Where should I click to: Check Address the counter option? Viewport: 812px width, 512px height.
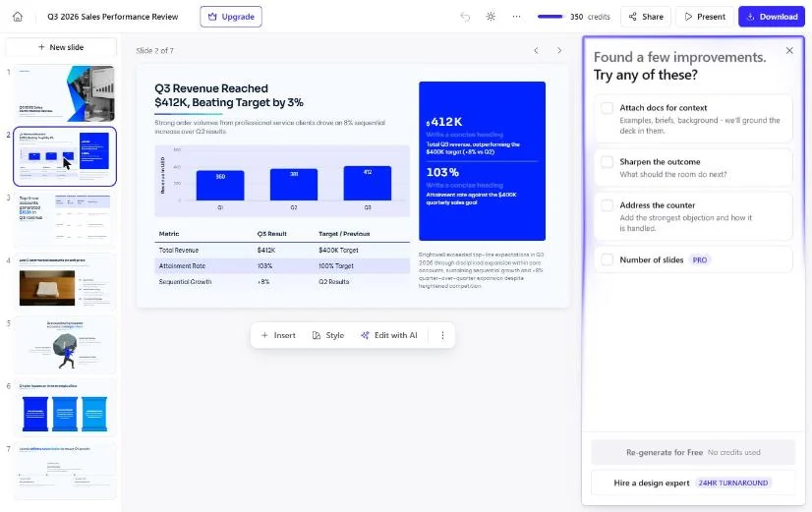pos(607,205)
